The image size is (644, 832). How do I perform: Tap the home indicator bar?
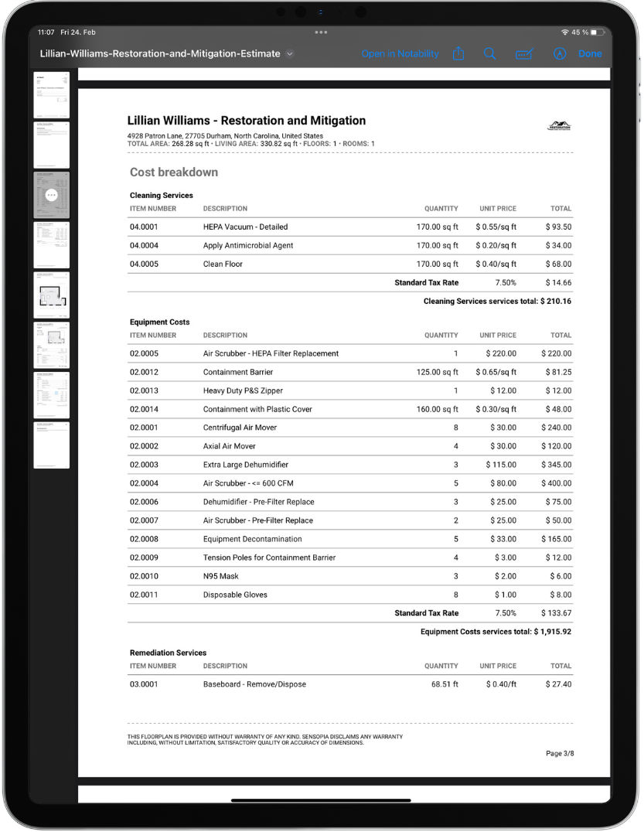pyautogui.click(x=321, y=800)
